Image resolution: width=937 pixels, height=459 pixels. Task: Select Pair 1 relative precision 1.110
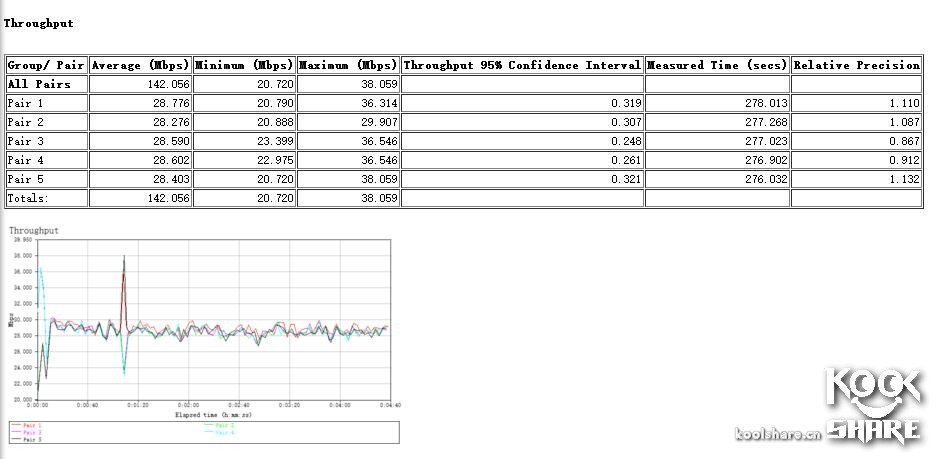[905, 103]
